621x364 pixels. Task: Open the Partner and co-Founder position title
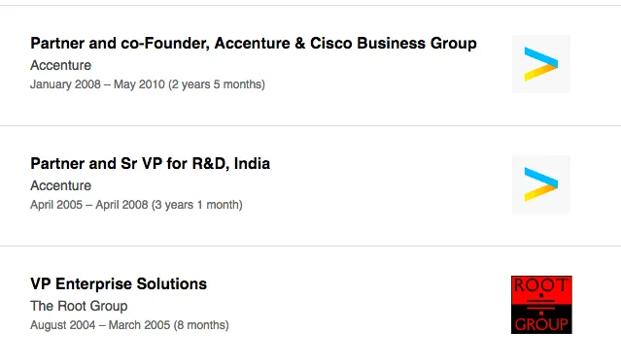point(254,43)
